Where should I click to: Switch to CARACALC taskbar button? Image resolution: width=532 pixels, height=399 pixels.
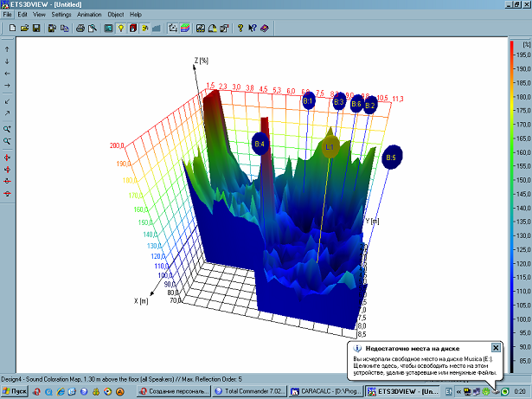(x=326, y=391)
